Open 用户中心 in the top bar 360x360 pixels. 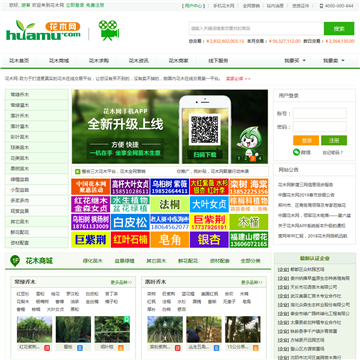pos(193,6)
